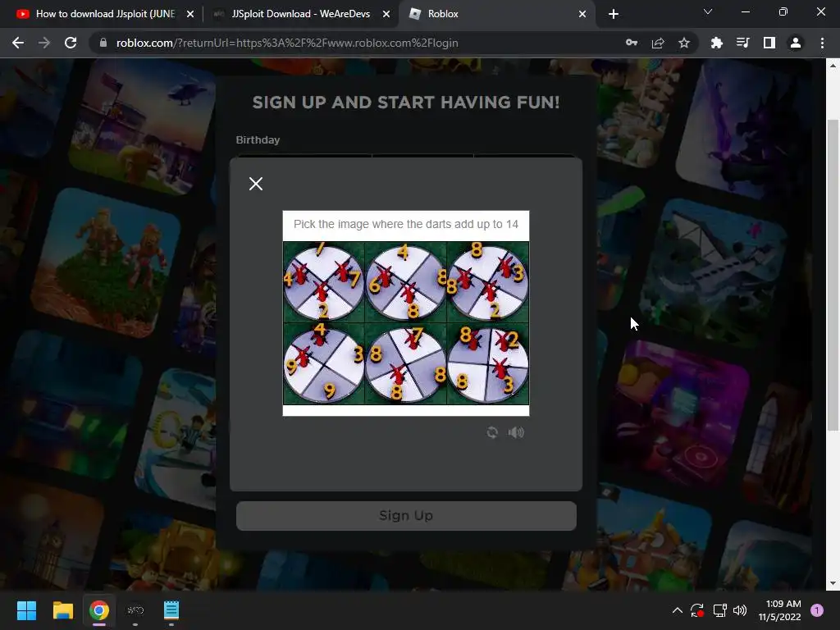Open the tab search dropdown
Viewport: 840px width, 630px height.
(x=708, y=11)
